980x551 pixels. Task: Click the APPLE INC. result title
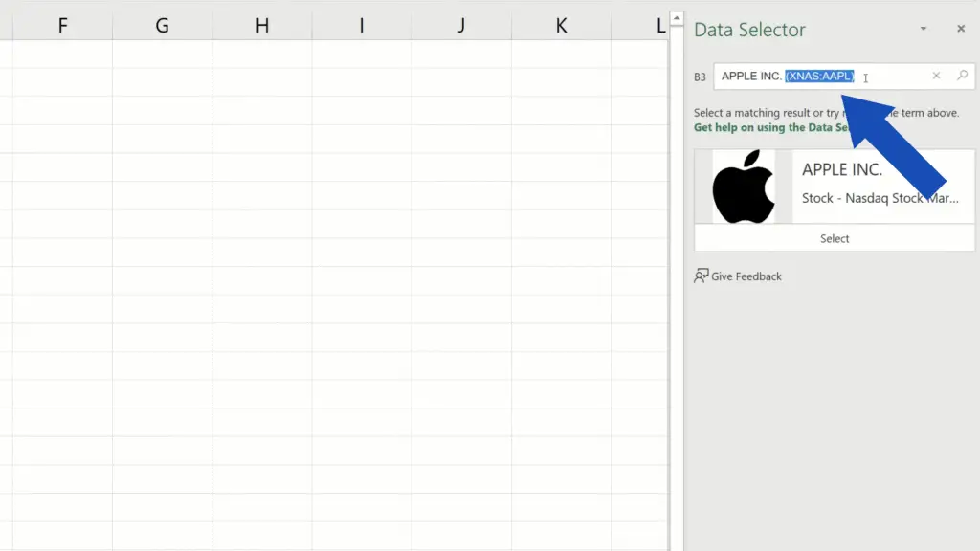coord(842,169)
